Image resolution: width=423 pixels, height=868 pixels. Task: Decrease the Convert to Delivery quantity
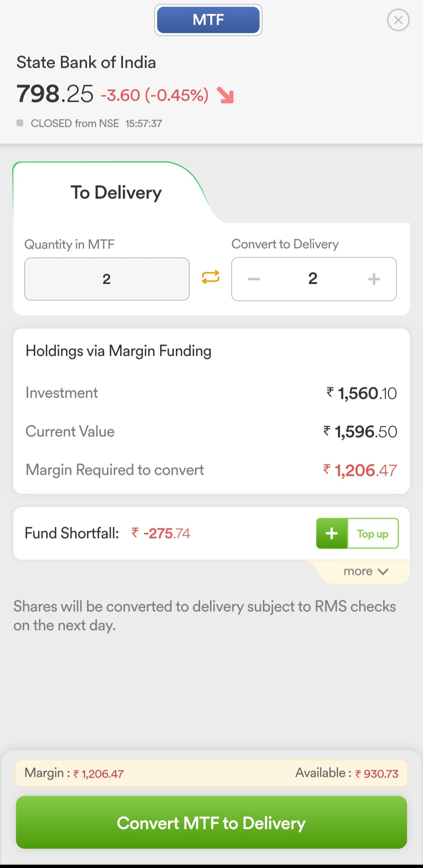click(254, 279)
